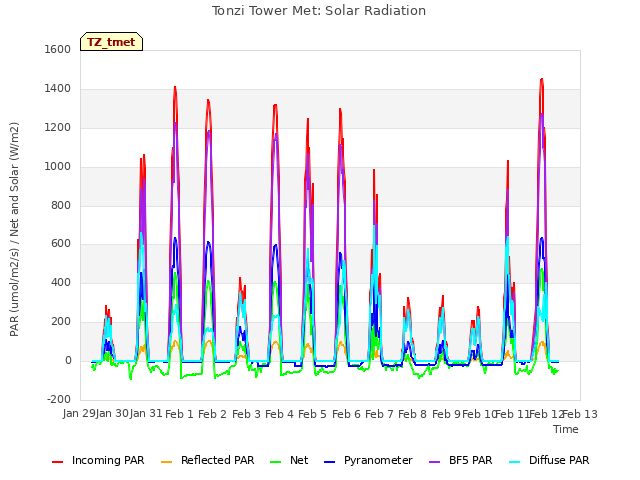Screen dimensions: 640x480
Task: Click the green Net color swatch
Action: click(x=276, y=462)
